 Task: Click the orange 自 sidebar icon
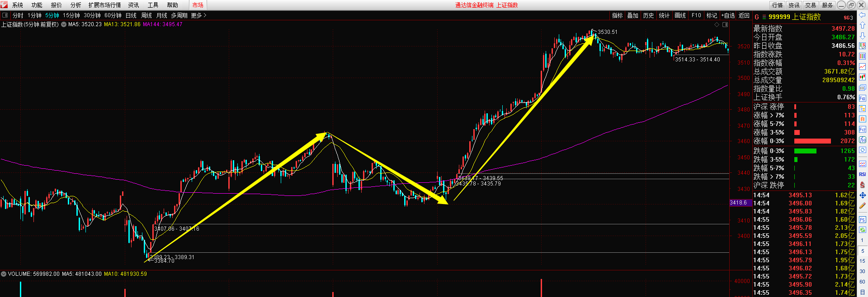pyautogui.click(x=862, y=119)
